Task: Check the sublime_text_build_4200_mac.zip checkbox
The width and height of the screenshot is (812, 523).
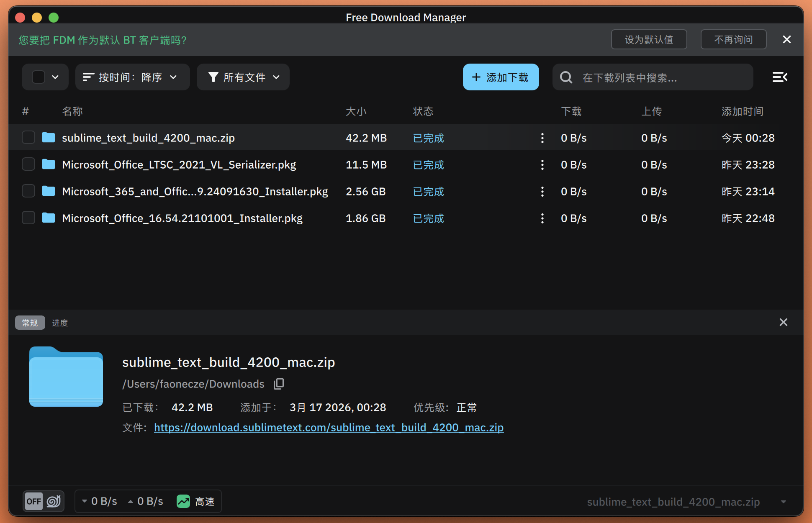Action: click(28, 138)
